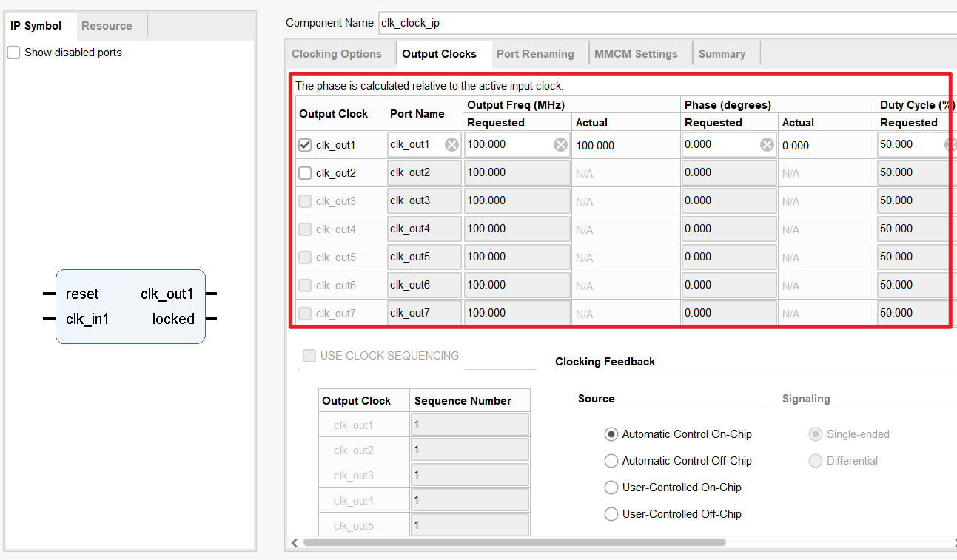This screenshot has height=560, width=957.
Task: Clear the clk_out1 requested frequency value
Action: (x=561, y=145)
